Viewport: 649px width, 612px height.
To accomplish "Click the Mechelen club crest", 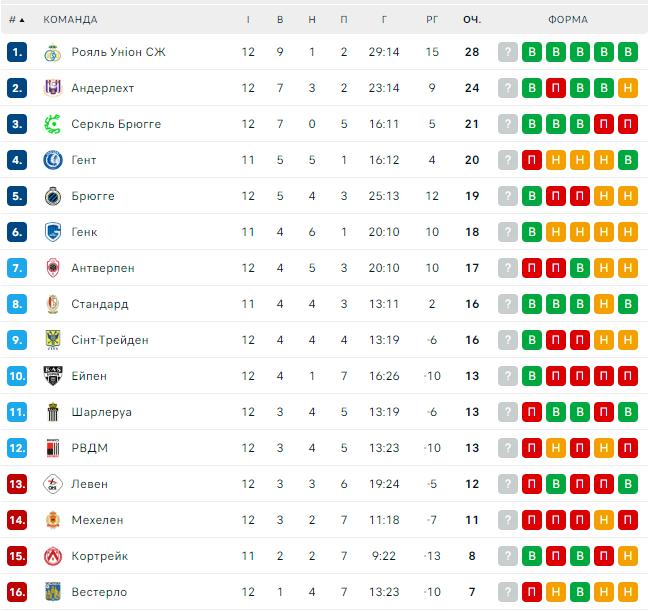I will point(53,520).
